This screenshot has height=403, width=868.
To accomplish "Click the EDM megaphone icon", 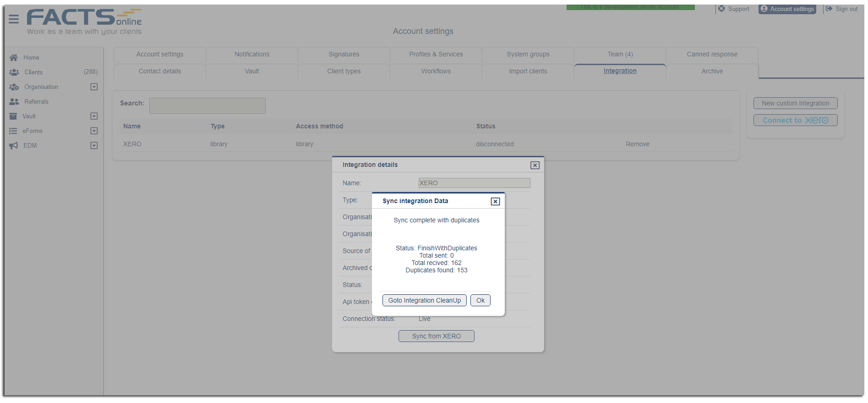I will point(14,145).
